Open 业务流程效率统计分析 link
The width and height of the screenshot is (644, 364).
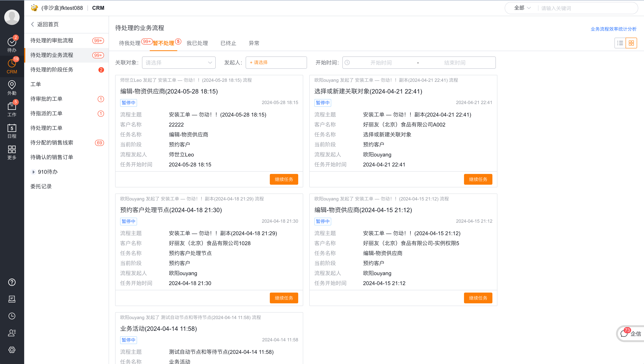[x=613, y=29]
